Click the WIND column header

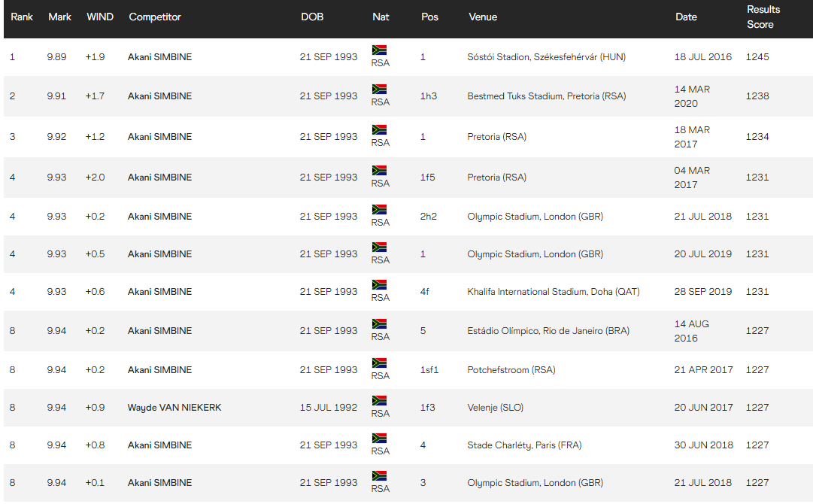pos(100,17)
